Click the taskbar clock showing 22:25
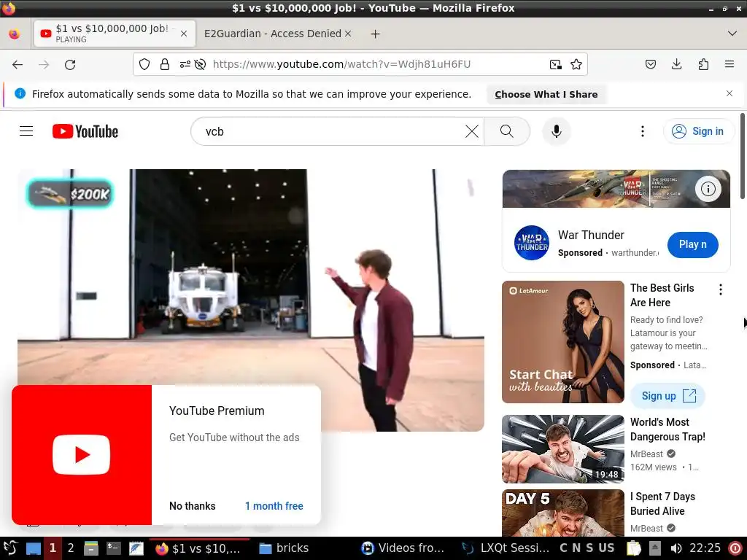Image resolution: width=747 pixels, height=560 pixels. 705,548
